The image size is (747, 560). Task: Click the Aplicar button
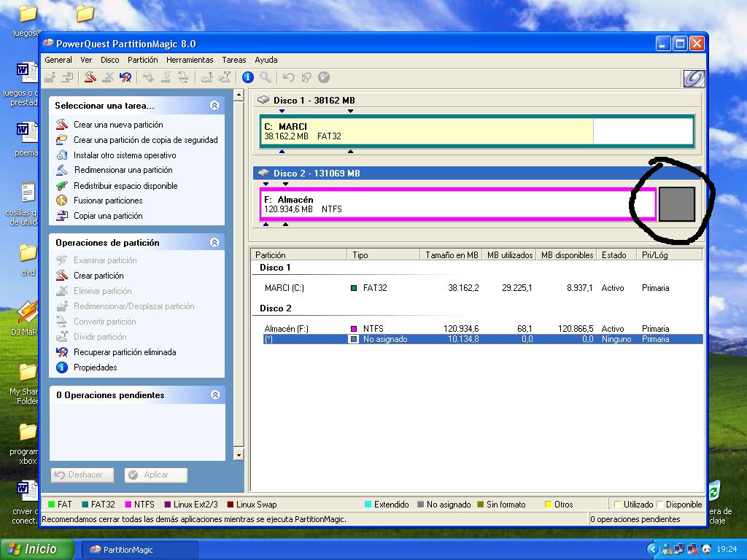point(156,475)
